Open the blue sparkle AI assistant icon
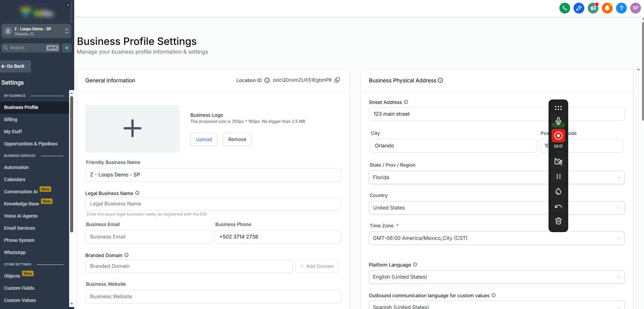644x309 pixels. (x=579, y=8)
